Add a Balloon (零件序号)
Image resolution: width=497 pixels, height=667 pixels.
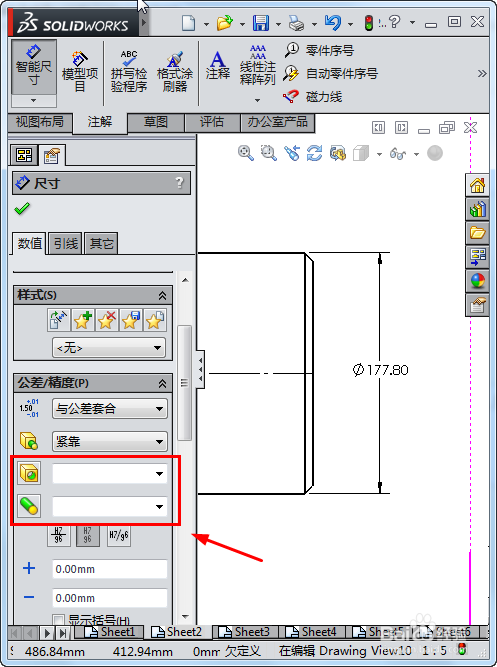(319, 51)
